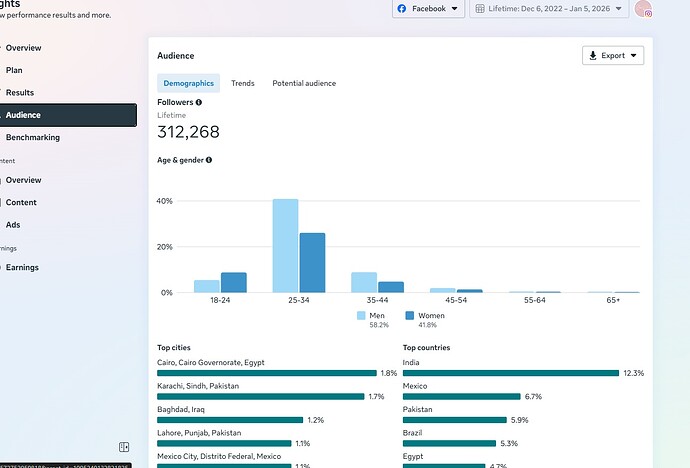690x468 pixels.
Task: Collapse the sidebar using the panel icon
Action: [124, 447]
